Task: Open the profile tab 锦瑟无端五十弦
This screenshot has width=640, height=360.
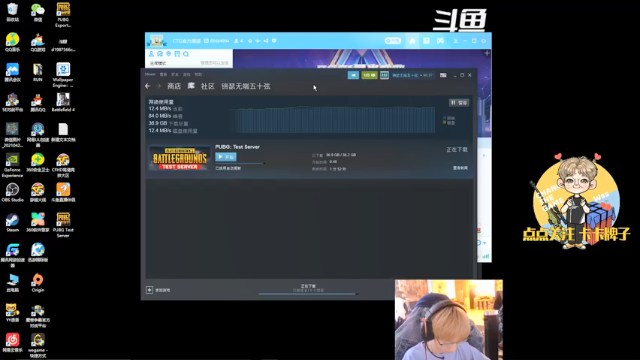Action: pos(246,86)
